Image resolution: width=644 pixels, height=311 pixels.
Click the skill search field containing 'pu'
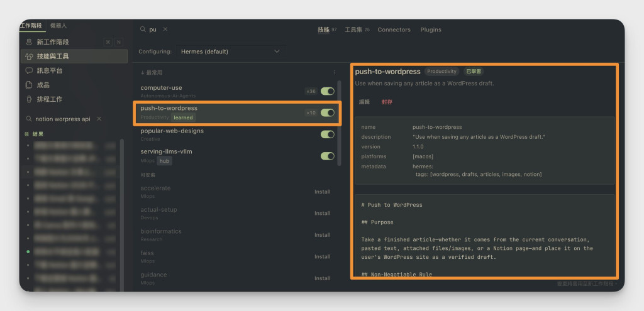pyautogui.click(x=155, y=29)
